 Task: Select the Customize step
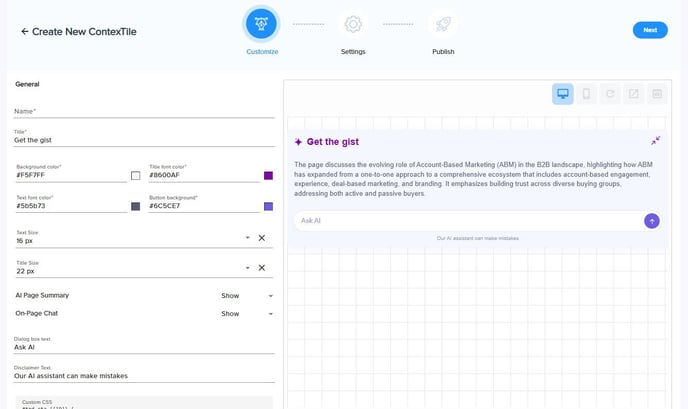coord(262,24)
